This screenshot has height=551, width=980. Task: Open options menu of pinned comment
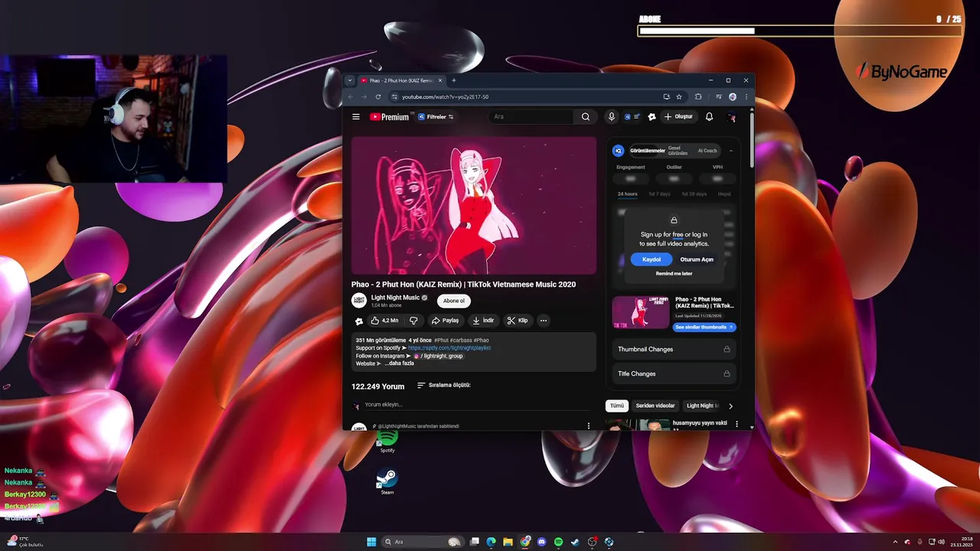click(x=589, y=425)
